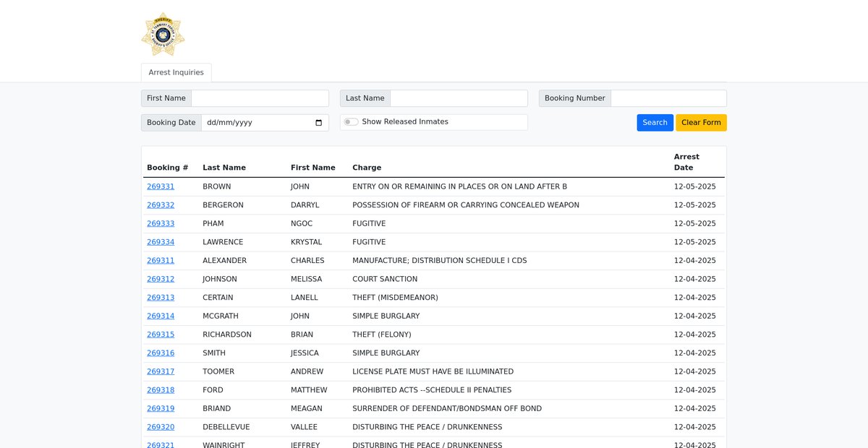Open the Booking Date calendar picker icon
Screen dimensions: 868x448
tap(319, 123)
